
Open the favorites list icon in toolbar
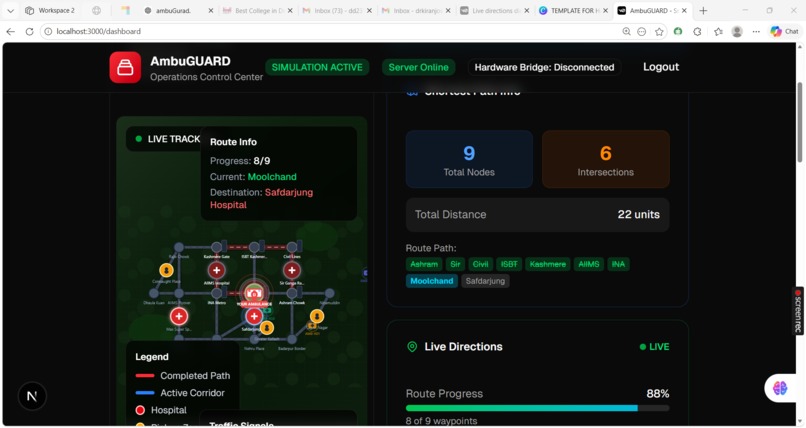(x=718, y=31)
